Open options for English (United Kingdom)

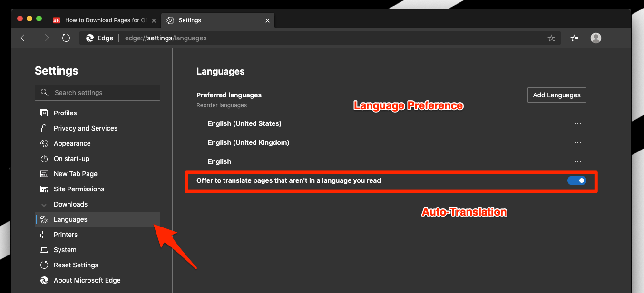pyautogui.click(x=578, y=142)
